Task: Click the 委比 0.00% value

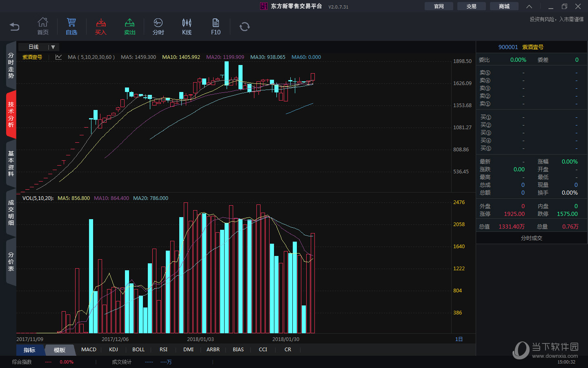Action: [518, 60]
